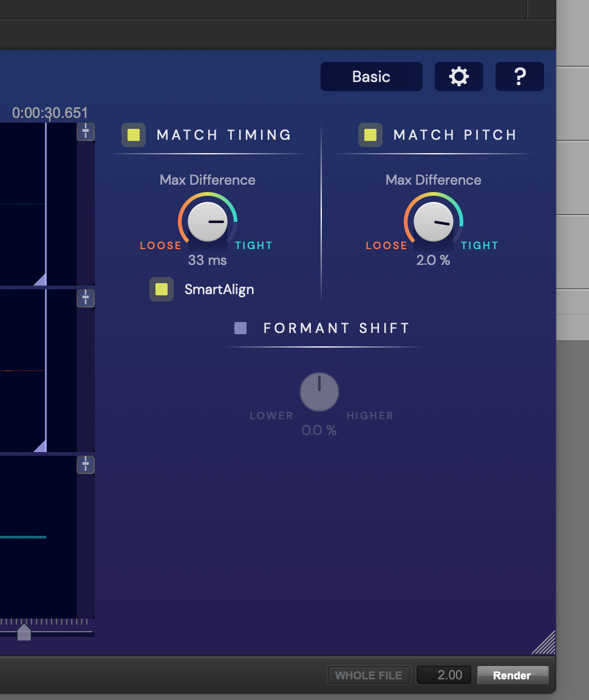Click the Match Timing Max Difference knob
Image resolution: width=589 pixels, height=700 pixels.
coord(208,222)
